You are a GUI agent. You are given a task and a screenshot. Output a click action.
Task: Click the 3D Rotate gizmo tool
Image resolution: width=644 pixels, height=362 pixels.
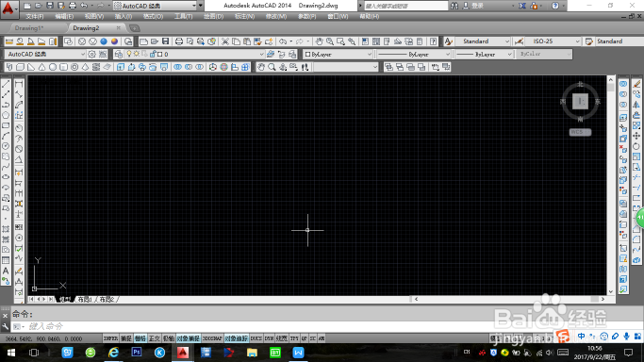223,67
